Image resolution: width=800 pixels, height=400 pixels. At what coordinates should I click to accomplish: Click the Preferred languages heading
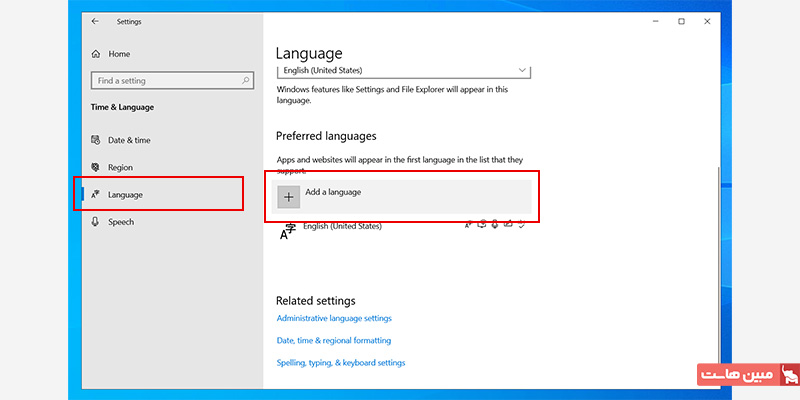(x=326, y=136)
